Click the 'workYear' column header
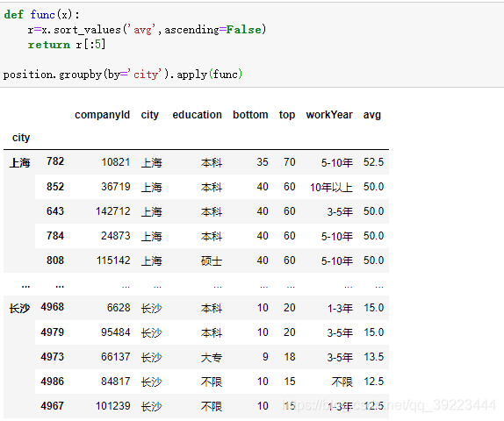The image size is (504, 421). [x=329, y=115]
